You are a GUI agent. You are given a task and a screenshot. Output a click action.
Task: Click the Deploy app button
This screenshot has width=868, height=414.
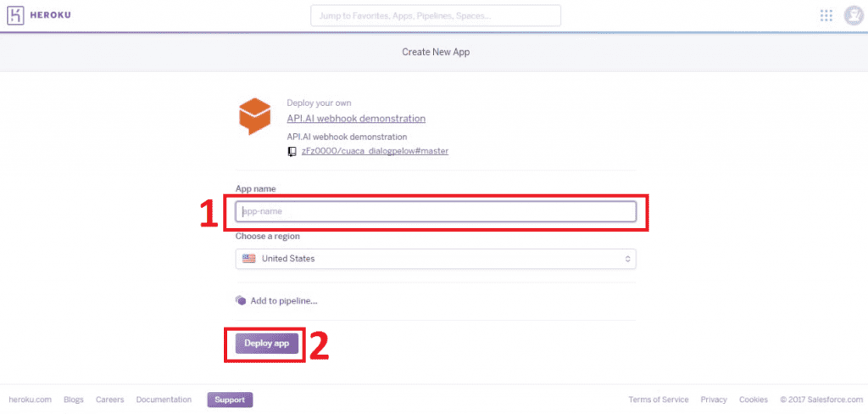tap(266, 344)
